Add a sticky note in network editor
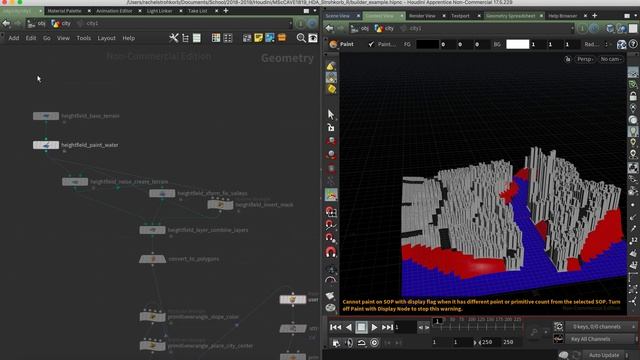This screenshot has width=640, height=360. click(258, 38)
